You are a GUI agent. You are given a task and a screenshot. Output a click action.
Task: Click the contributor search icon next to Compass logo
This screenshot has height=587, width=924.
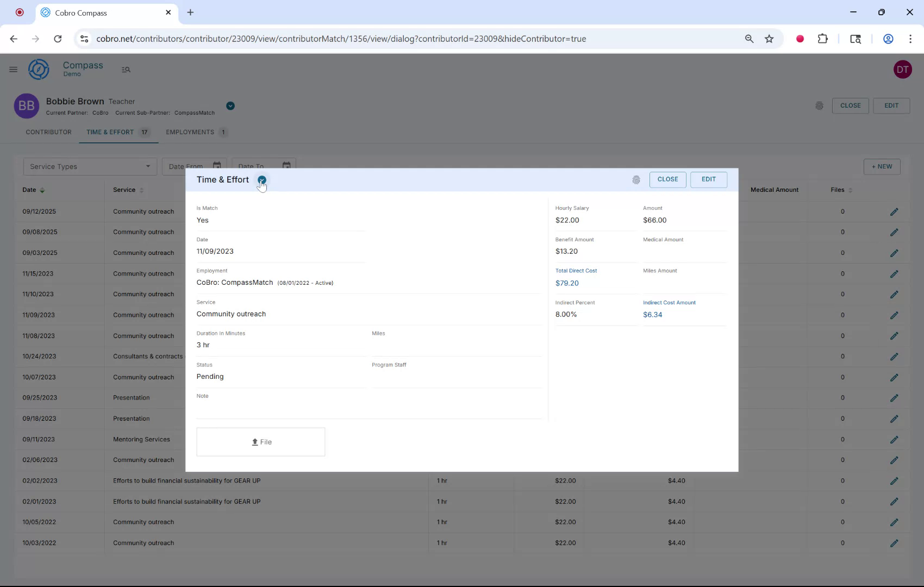[126, 70]
